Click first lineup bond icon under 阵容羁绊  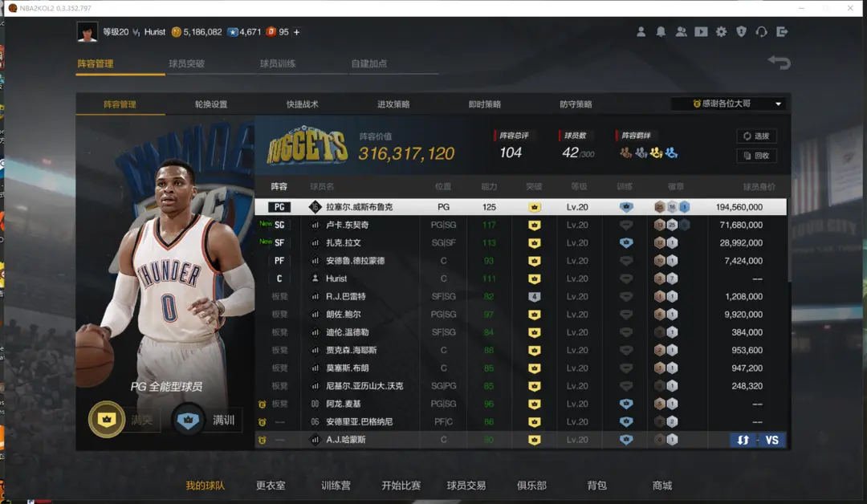pyautogui.click(x=626, y=152)
